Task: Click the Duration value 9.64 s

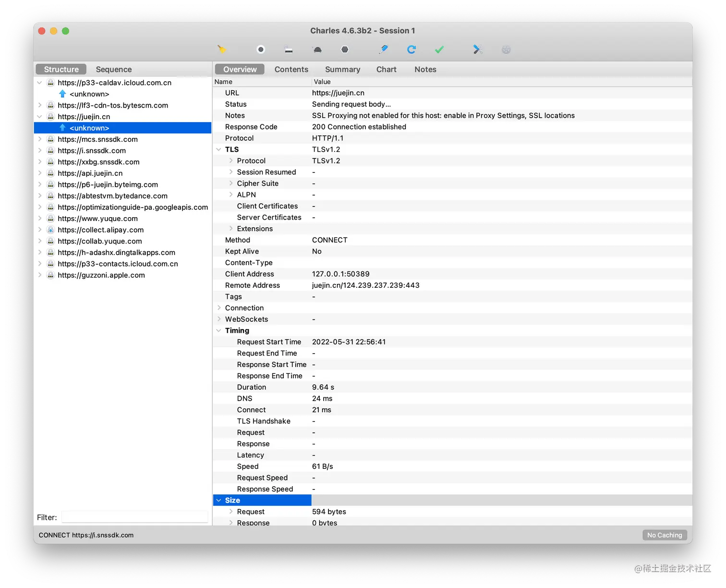Action: (323, 387)
